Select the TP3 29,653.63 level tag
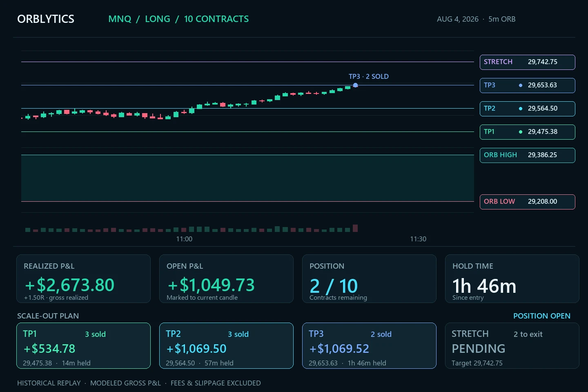Image resolution: width=588 pixels, height=392 pixels. (528, 85)
